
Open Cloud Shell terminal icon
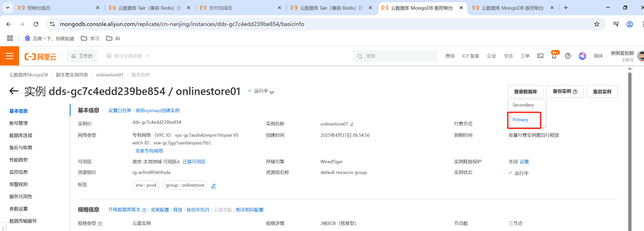click(x=540, y=56)
